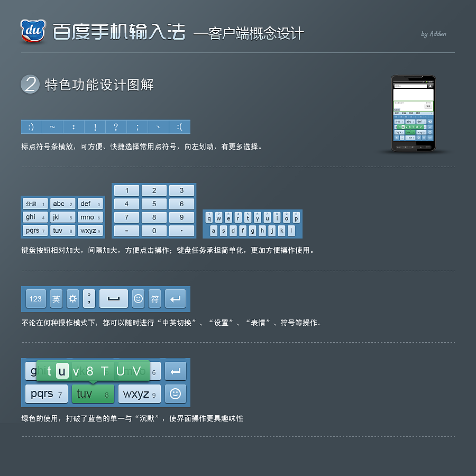Viewport: 476px width, 476px height.
Task: Tap the 'y' key on QWERTY keyboard
Action: pos(258,218)
